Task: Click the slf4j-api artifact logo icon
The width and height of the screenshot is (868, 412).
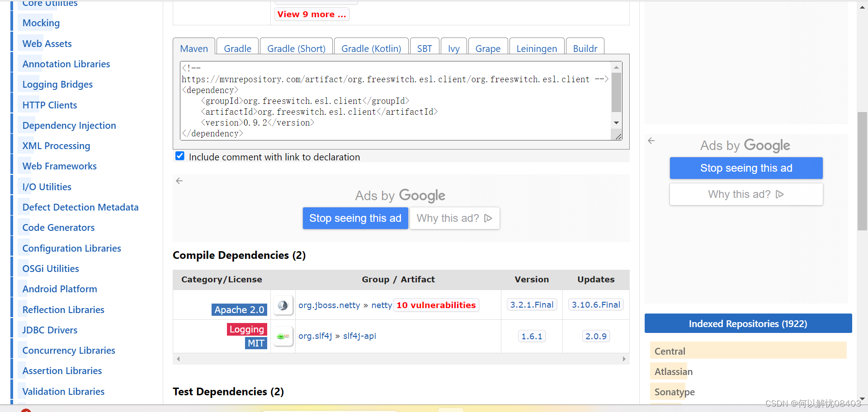Action: point(283,336)
